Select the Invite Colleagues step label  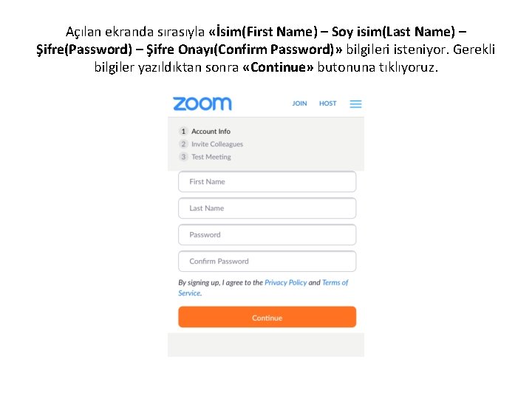(217, 144)
